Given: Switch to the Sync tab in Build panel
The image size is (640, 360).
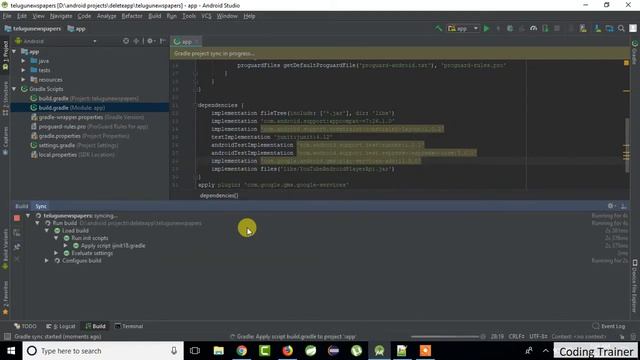Looking at the screenshot, I should (41, 206).
